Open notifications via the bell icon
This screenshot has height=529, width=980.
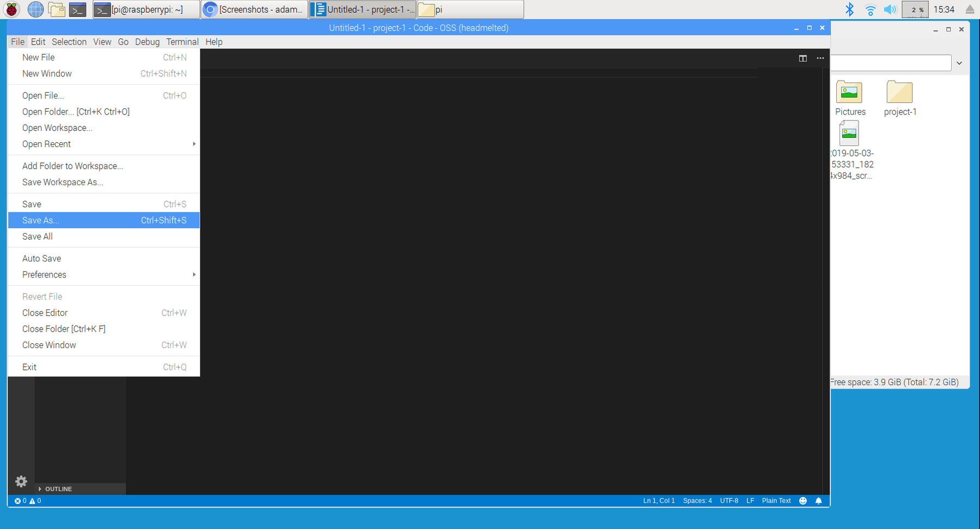click(818, 500)
